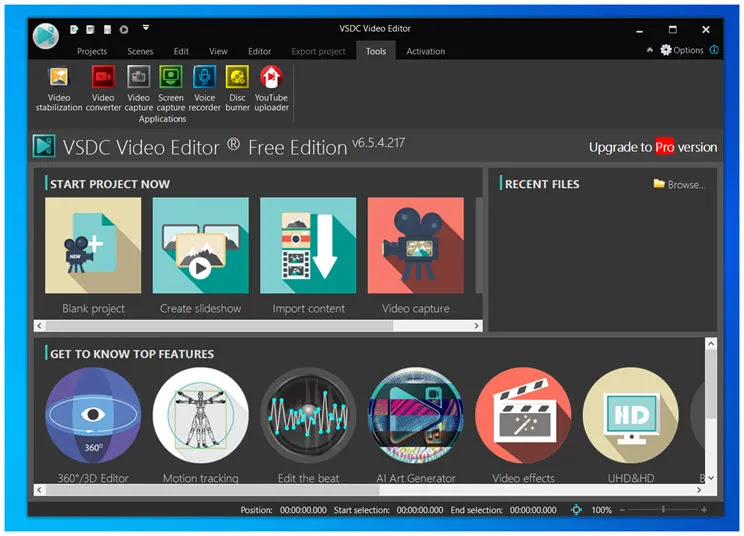
Task: Click the zoom-to-fit crosshair icon in status bar
Action: coord(576,510)
